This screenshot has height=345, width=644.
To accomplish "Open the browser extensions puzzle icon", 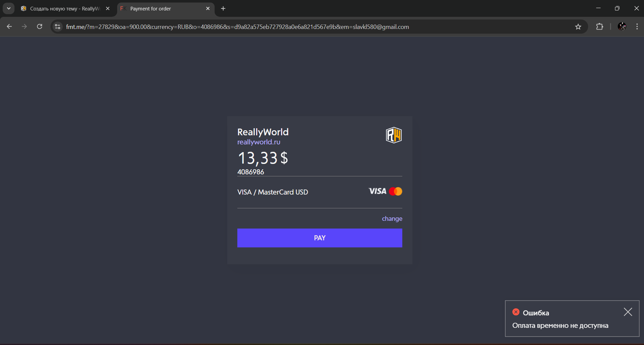I will (600, 27).
